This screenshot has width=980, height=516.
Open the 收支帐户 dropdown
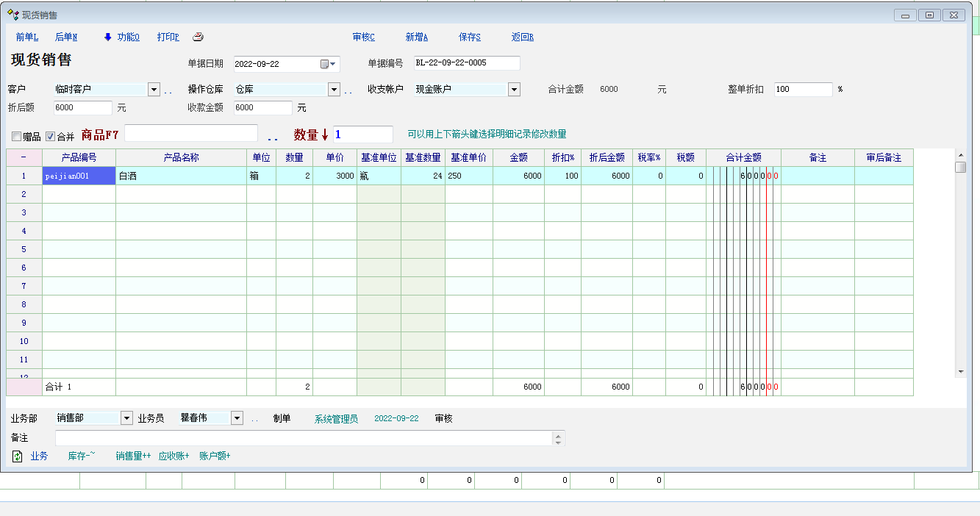click(x=514, y=90)
